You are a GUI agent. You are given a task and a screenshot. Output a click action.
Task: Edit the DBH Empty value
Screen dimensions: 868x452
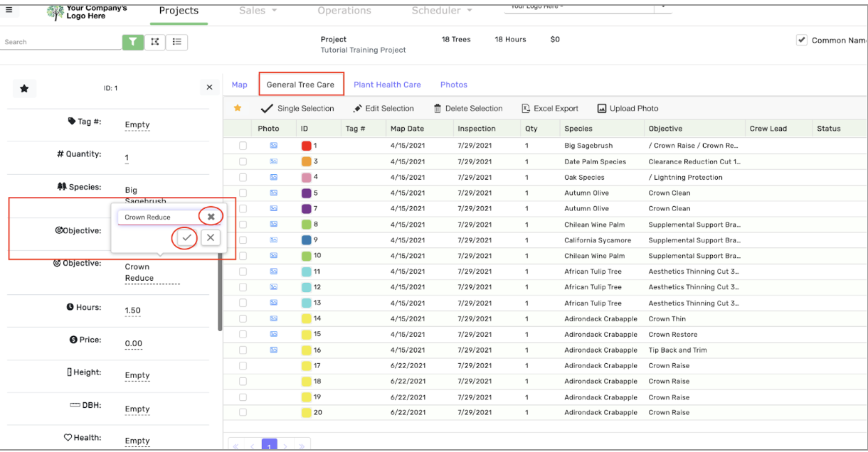[137, 409]
